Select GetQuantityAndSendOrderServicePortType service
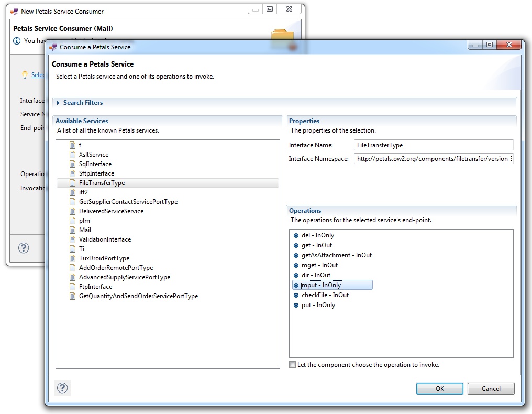This screenshot has width=532, height=414. [138, 296]
